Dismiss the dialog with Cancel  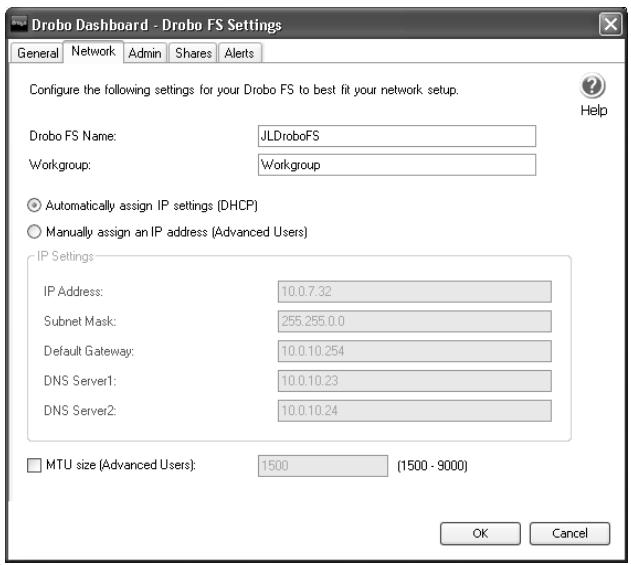[569, 534]
